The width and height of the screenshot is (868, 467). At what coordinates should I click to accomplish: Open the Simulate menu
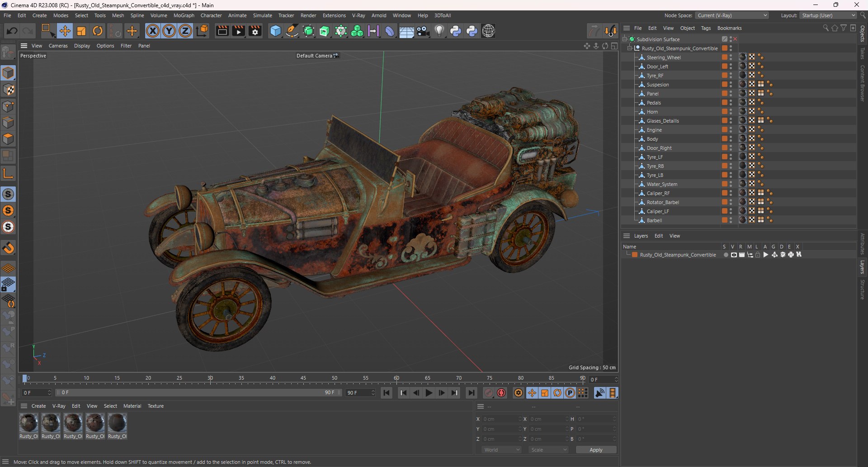(x=262, y=15)
